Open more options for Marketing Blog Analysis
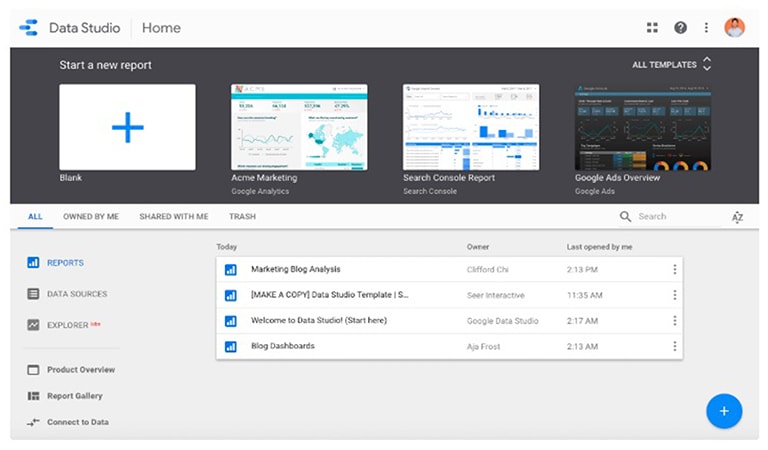 tap(674, 269)
